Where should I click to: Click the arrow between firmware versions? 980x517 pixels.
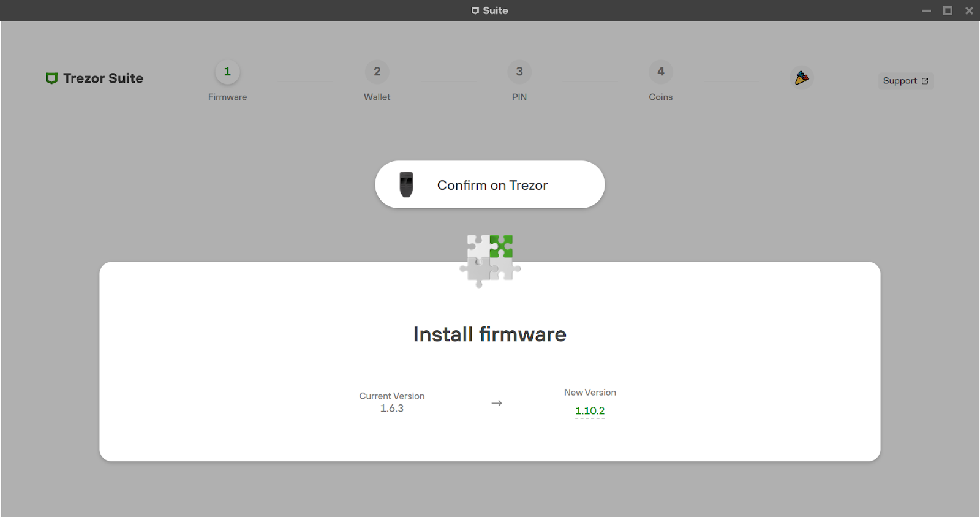[x=497, y=403]
